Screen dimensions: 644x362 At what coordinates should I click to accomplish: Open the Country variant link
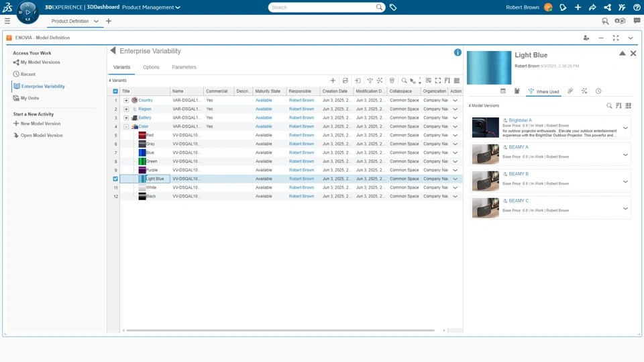pyautogui.click(x=146, y=100)
